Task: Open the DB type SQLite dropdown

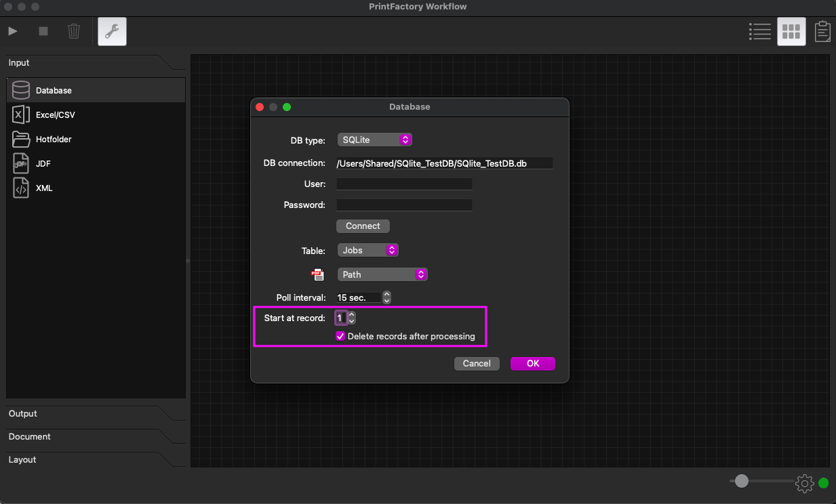Action: pos(374,140)
